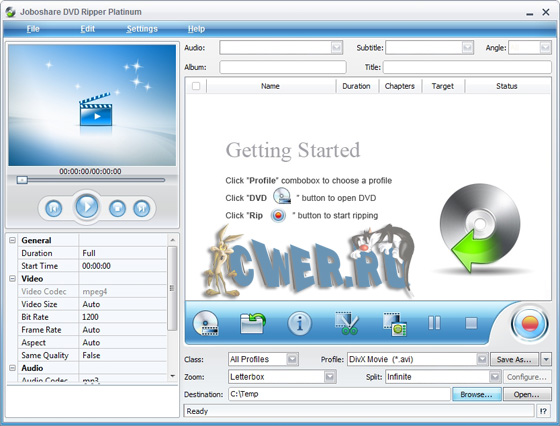Open the File menu
Screen dimensions: 560x426
(33, 29)
